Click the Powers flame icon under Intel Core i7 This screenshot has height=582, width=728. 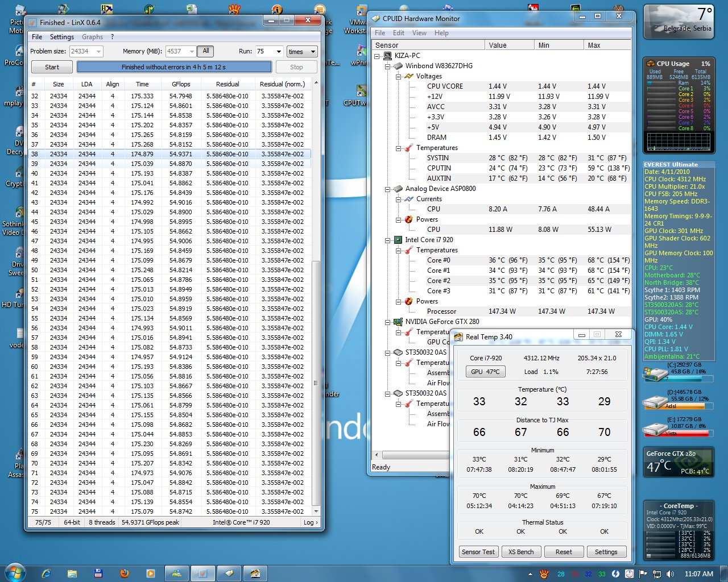[409, 301]
